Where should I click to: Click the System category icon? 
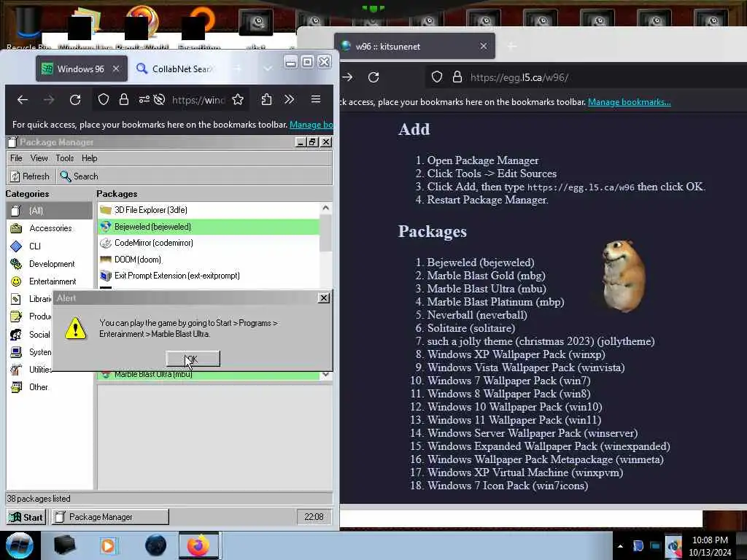click(16, 352)
